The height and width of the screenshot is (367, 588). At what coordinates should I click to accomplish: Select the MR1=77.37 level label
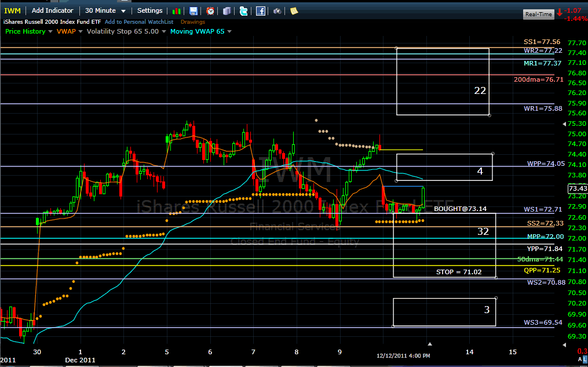pos(543,63)
